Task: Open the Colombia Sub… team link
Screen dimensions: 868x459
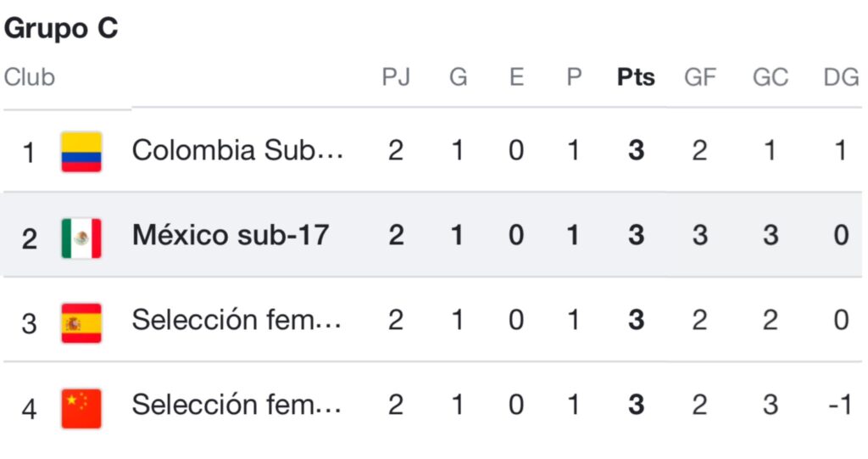Action: (238, 151)
